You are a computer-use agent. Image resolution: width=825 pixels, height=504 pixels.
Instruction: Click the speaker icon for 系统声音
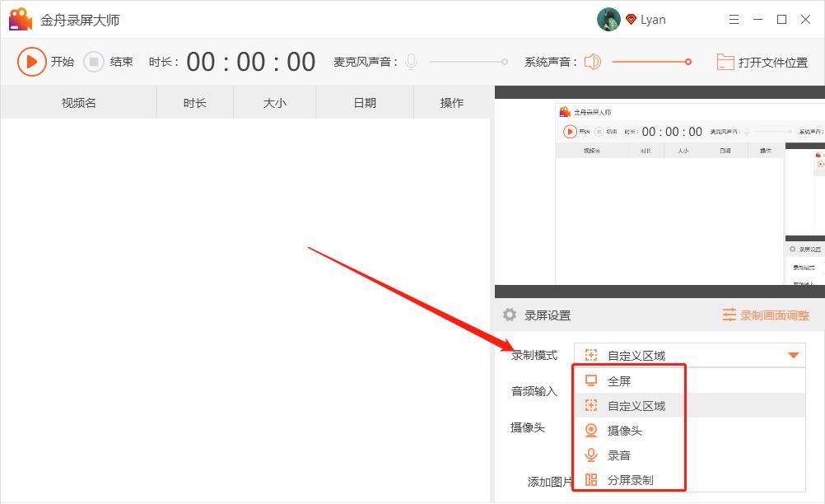592,62
